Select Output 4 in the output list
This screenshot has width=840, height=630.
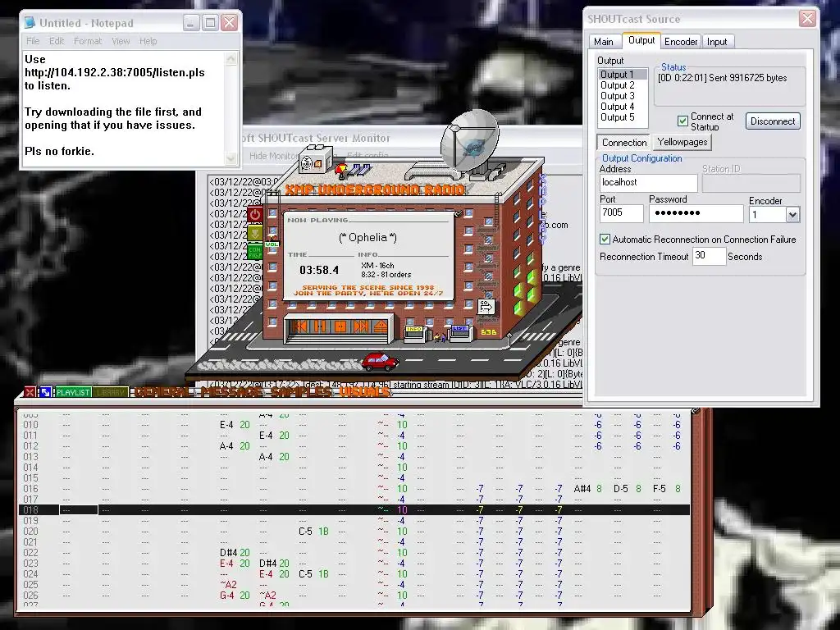tap(623, 107)
